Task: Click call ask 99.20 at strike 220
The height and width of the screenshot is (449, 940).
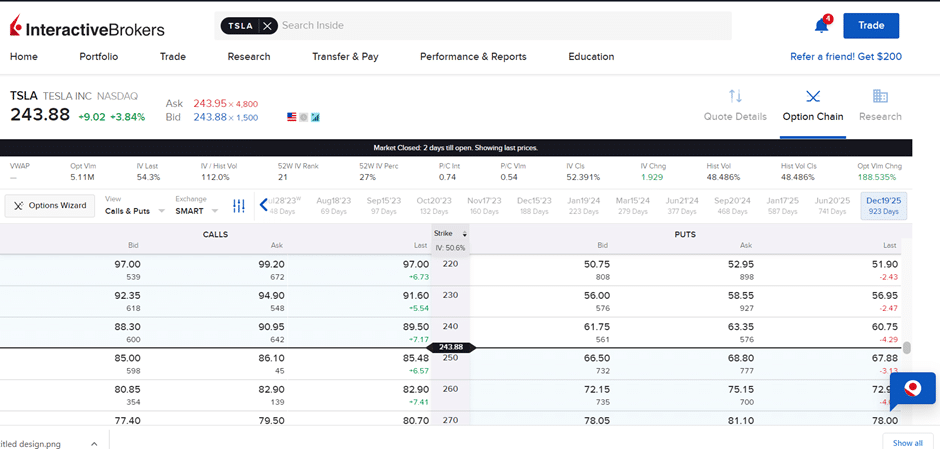Action: click(x=270, y=264)
